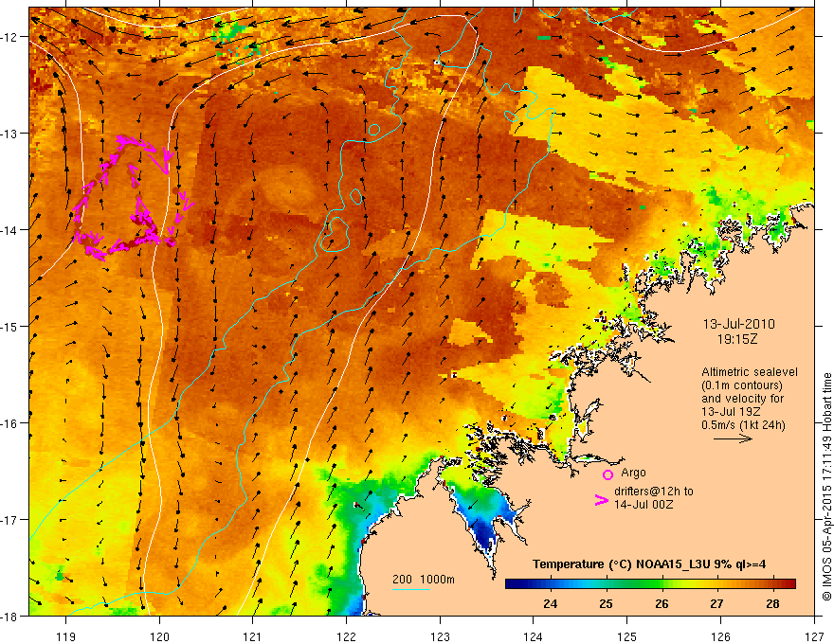The height and width of the screenshot is (644, 834).
Task: Click the magenta drifter track loop on the map
Action: (133, 198)
